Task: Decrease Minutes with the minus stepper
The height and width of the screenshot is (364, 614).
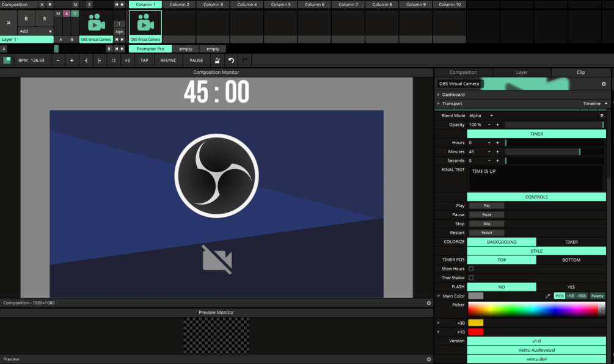Action: (x=489, y=151)
